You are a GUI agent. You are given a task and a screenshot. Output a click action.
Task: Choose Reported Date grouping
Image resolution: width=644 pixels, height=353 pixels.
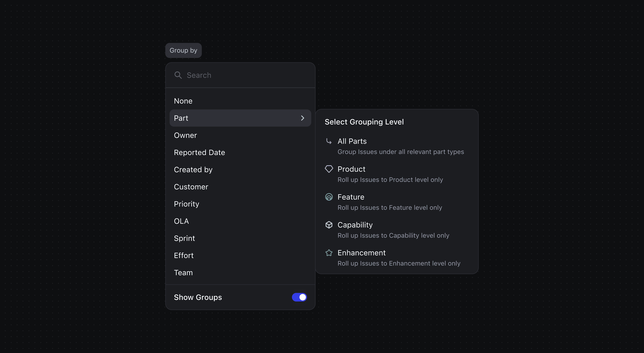(x=199, y=152)
